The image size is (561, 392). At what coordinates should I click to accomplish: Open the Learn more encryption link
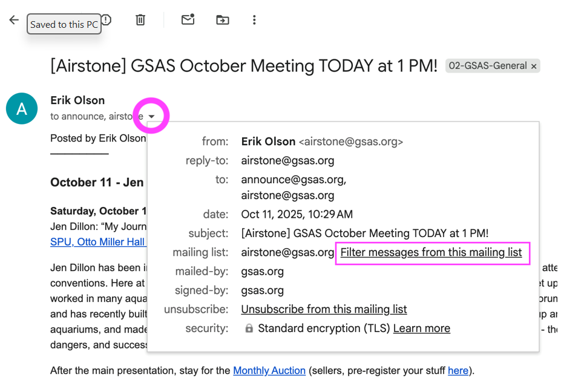click(x=421, y=328)
